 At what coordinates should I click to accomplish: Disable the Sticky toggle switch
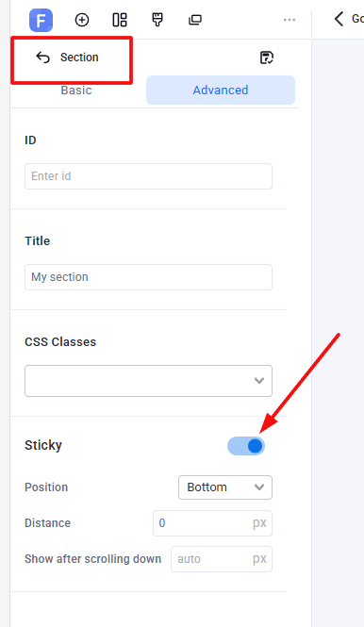246,446
